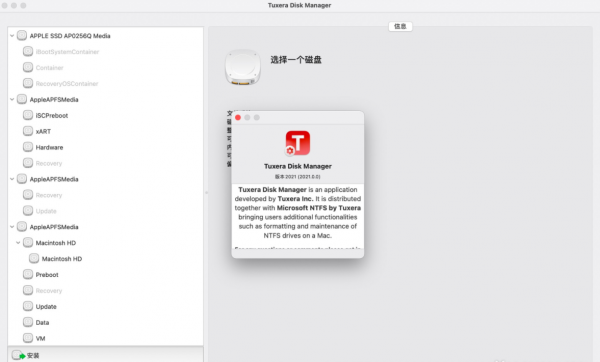The height and width of the screenshot is (362, 600).
Task: Collapse the first AppleAPFSMedia group
Action: tap(12, 99)
